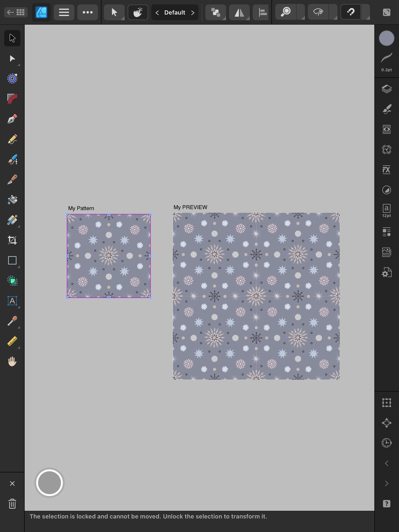Select the Corner tool

click(x=12, y=99)
